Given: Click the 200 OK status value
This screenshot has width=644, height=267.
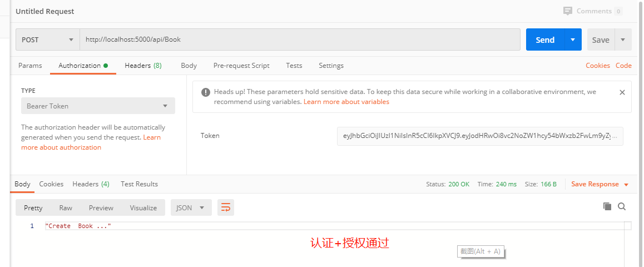Looking at the screenshot, I should 459,184.
